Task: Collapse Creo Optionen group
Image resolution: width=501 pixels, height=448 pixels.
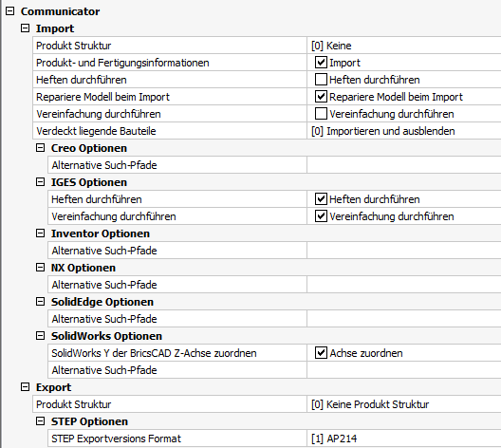Action: pos(40,148)
